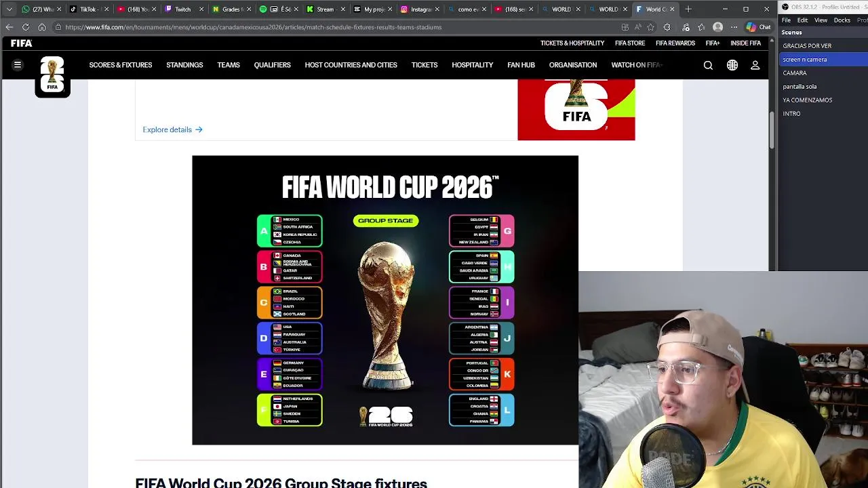
Task: Open Host Countries and Cities menu
Action: (x=351, y=65)
